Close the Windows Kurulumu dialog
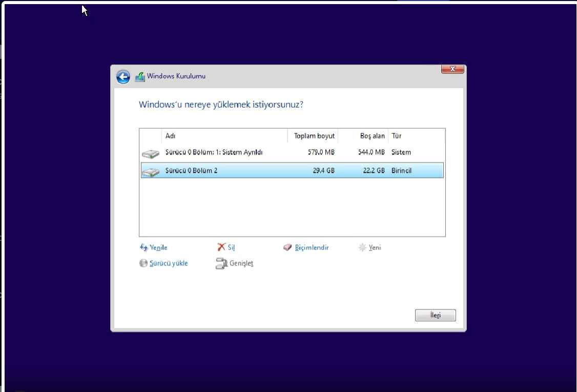Screen dimensions: 577x392 click(452, 69)
